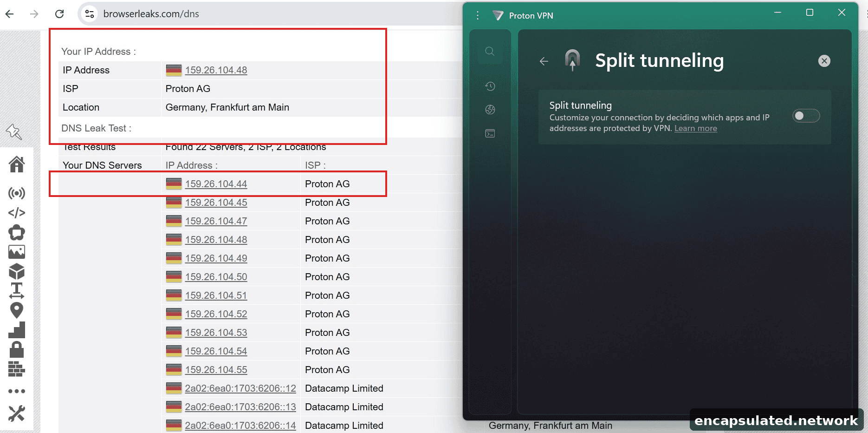Close the Split tunneling settings panel
This screenshot has width=868, height=433.
824,61
